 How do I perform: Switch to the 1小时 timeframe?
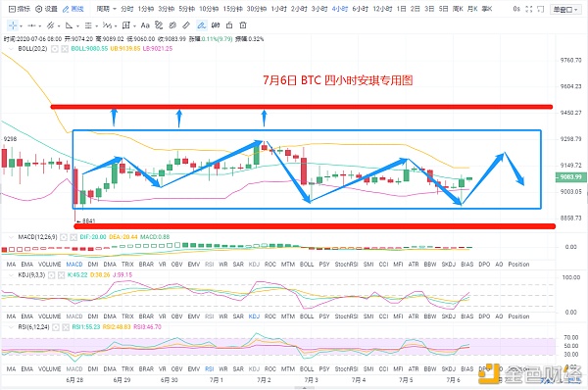(279, 9)
